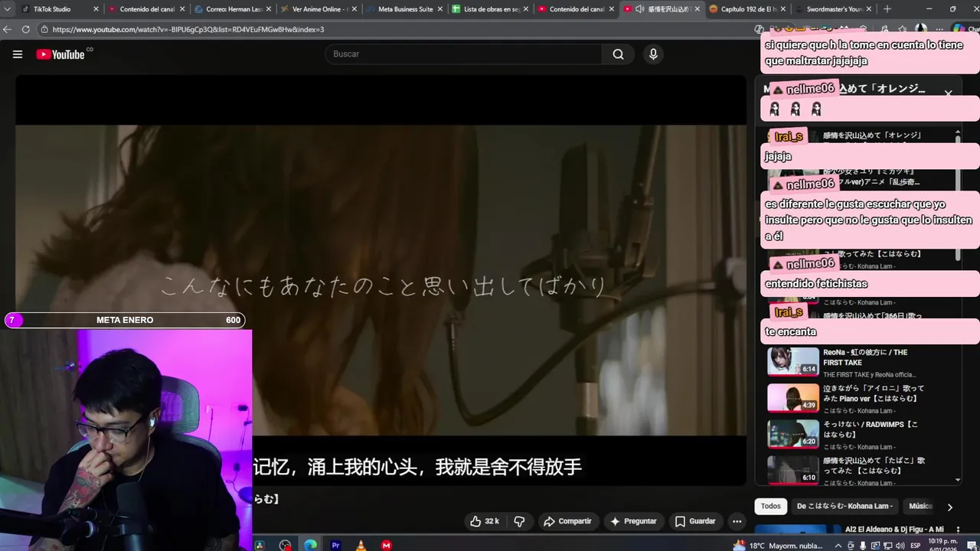Expand hidden system tray icons chevron

tap(837, 546)
